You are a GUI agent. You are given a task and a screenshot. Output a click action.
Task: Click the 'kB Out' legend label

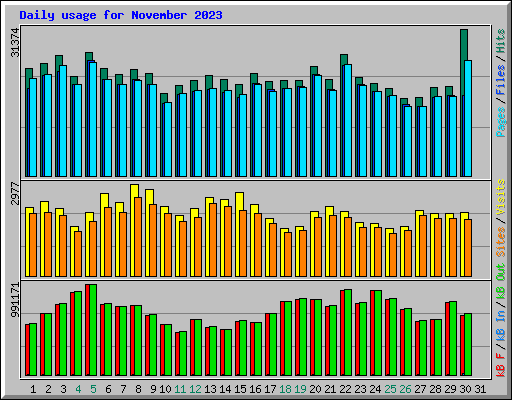[x=501, y=281]
